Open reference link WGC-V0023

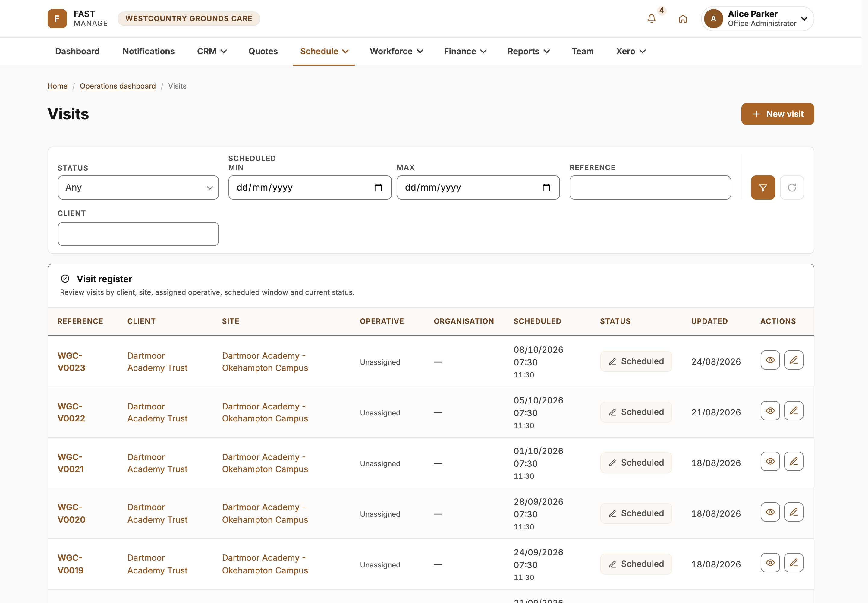tap(71, 361)
